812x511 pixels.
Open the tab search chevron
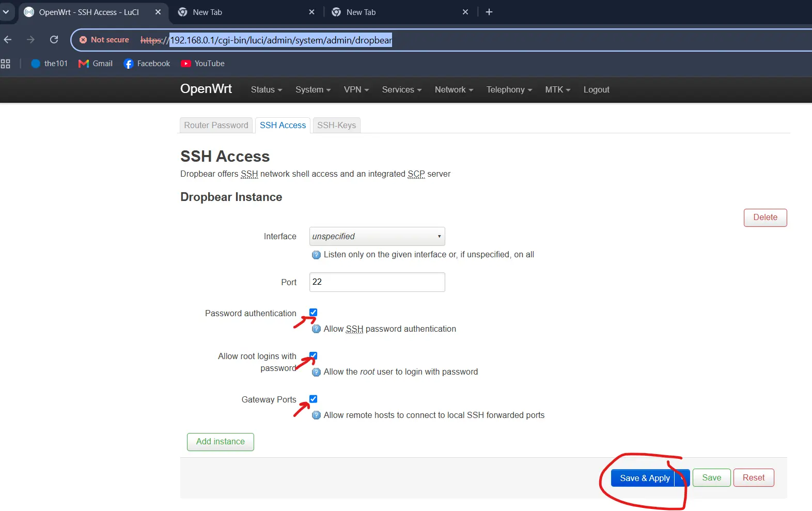tap(6, 12)
